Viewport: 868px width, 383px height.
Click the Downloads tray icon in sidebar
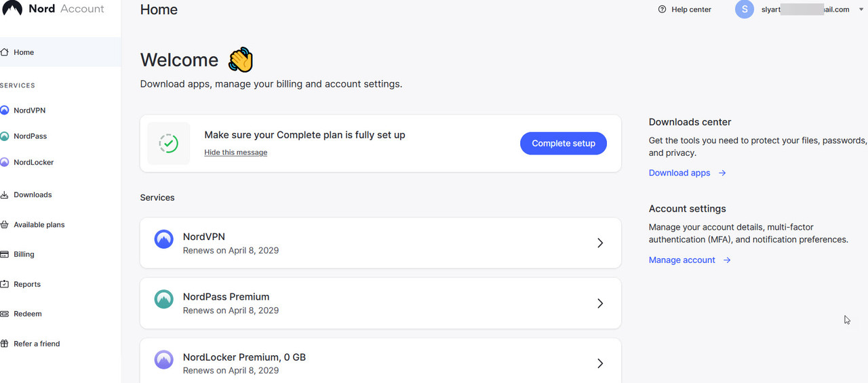click(4, 195)
